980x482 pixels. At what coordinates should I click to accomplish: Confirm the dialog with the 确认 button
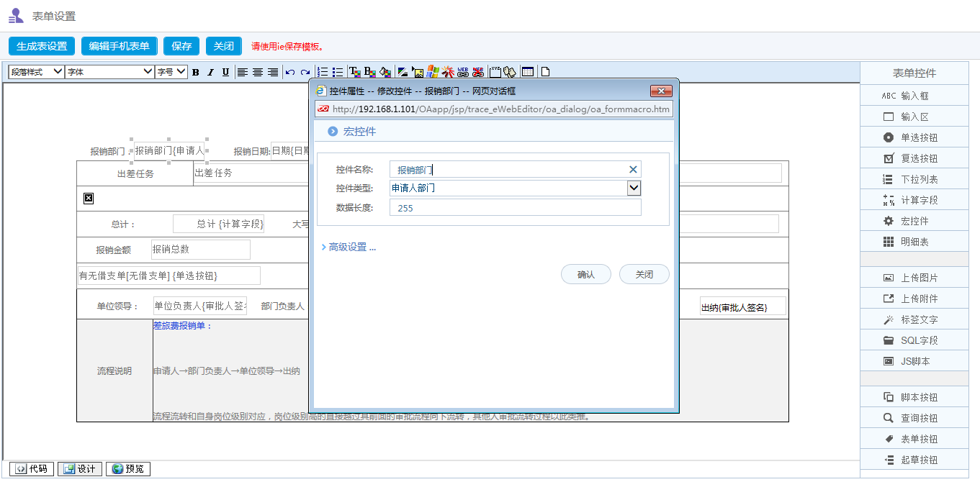[x=585, y=274]
